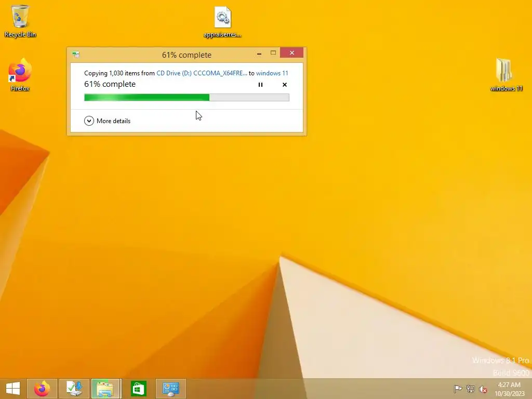The image size is (532, 399).
Task: Pause the file copy operation
Action: pyautogui.click(x=260, y=85)
